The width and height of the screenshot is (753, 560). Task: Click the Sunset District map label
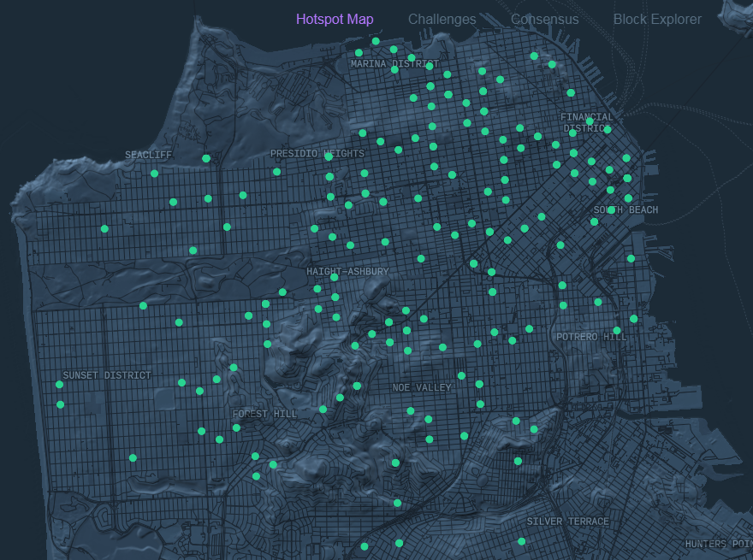coord(106,375)
